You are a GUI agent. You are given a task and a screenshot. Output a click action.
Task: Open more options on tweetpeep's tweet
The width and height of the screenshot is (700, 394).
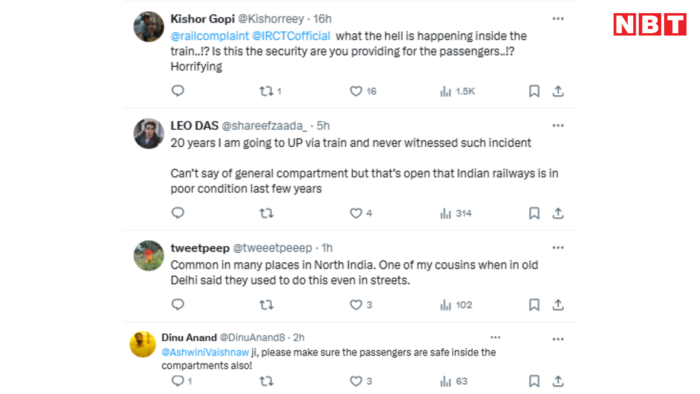click(558, 248)
